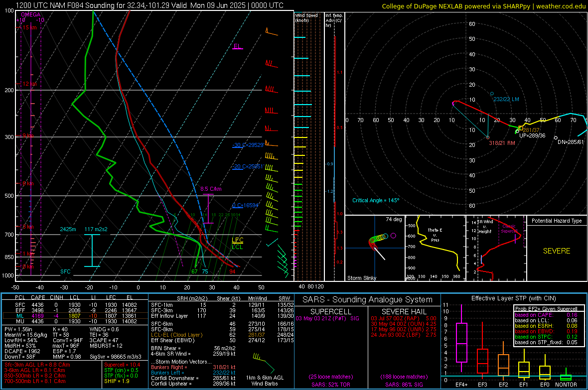Click the Storm Slinky panel label
Viewport: 588px width, 390px height.
361,278
